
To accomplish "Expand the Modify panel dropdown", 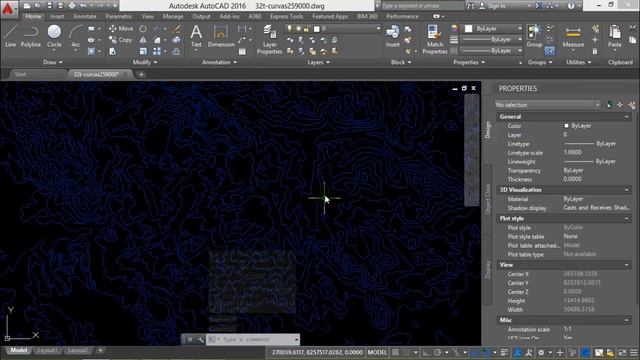I will click(x=145, y=62).
